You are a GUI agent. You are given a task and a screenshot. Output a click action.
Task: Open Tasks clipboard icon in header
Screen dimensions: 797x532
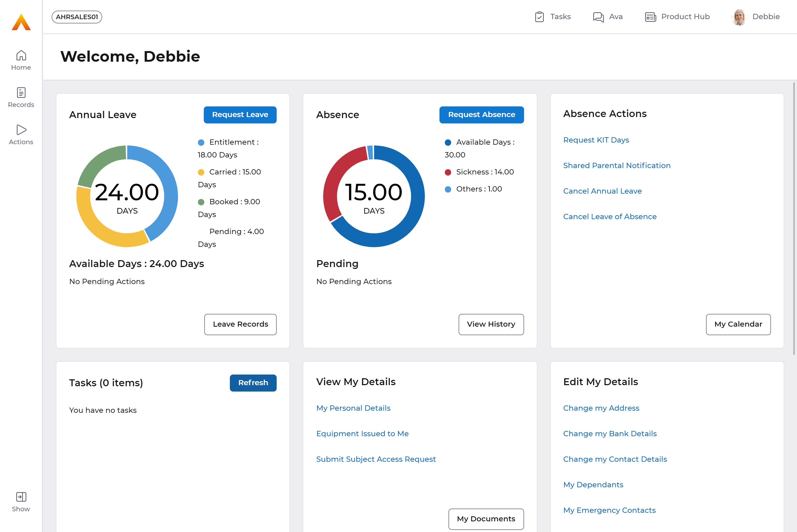539,16
